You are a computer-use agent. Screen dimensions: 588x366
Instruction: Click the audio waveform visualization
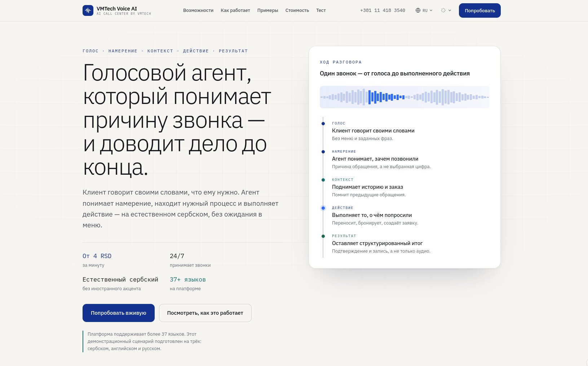[404, 97]
